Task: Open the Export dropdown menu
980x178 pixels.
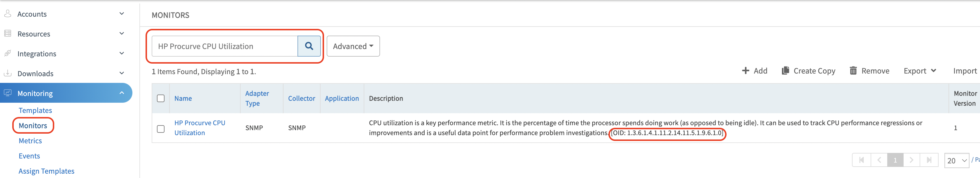Action: (920, 71)
